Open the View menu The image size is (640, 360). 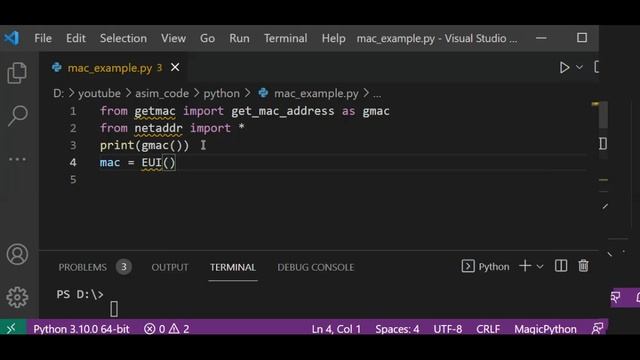pyautogui.click(x=173, y=38)
